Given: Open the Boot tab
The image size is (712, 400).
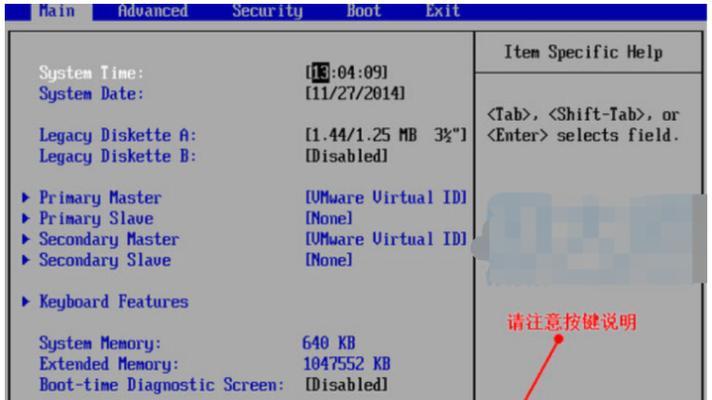Looking at the screenshot, I should [364, 11].
